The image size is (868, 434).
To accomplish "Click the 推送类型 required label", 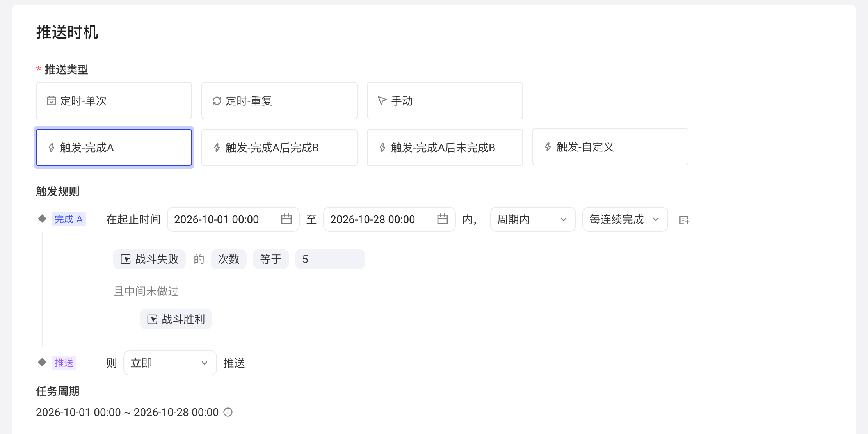I will coord(66,69).
